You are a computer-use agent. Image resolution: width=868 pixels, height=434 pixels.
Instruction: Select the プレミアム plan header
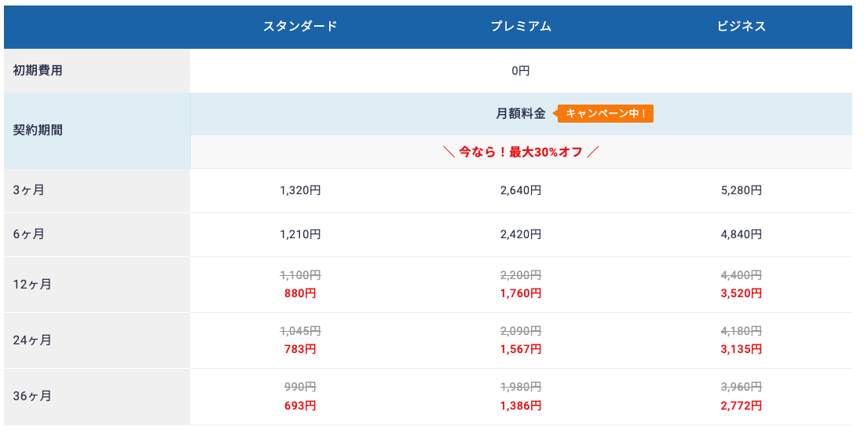tap(521, 26)
